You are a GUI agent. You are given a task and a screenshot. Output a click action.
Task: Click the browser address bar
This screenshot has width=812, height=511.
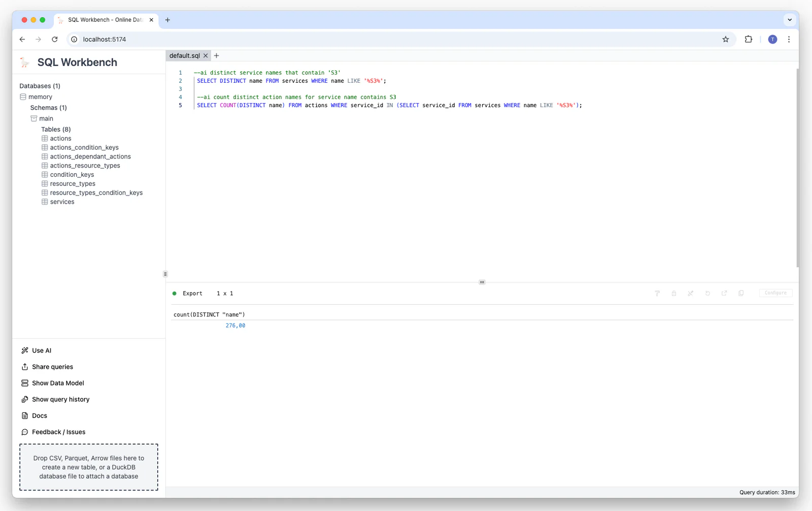(401, 39)
